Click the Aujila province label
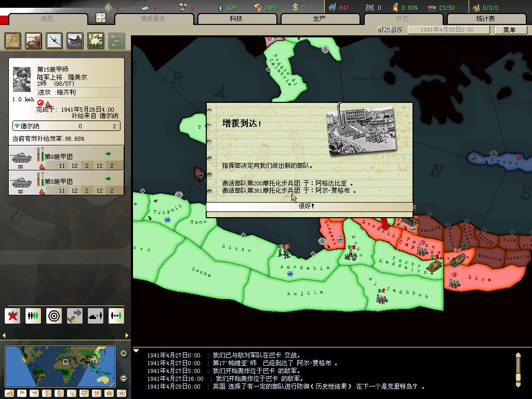This screenshot has height=399, width=532. (305, 293)
